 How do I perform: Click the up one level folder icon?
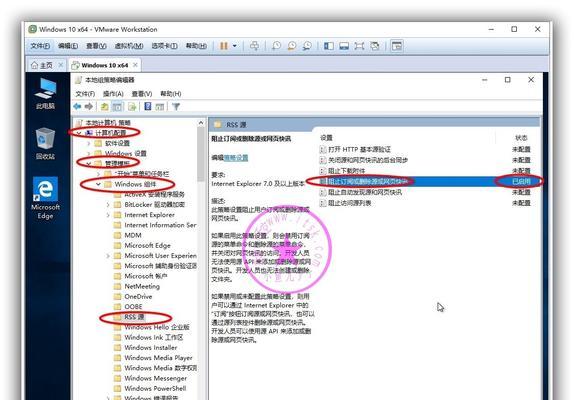104,106
